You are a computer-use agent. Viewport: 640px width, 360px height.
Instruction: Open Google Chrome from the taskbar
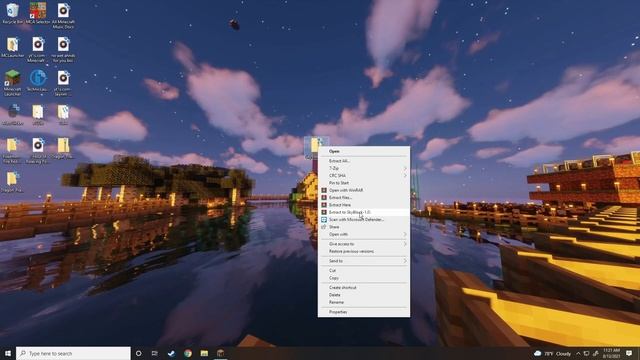[188, 353]
